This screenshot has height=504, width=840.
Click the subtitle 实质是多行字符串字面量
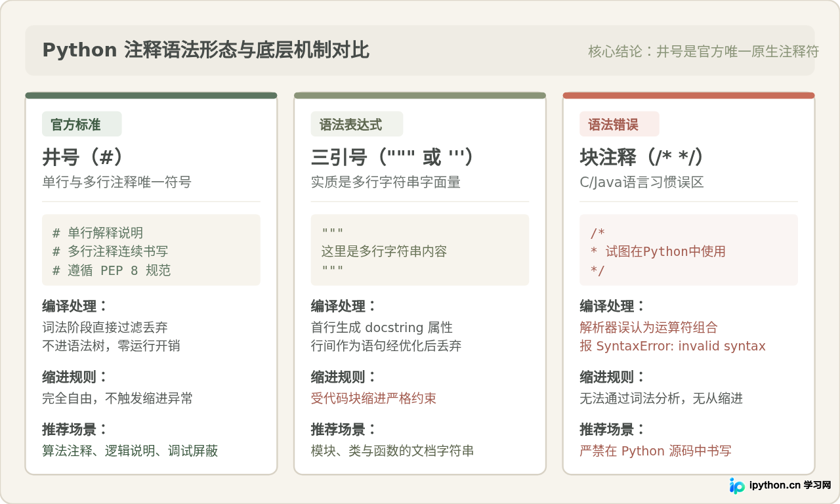386,182
